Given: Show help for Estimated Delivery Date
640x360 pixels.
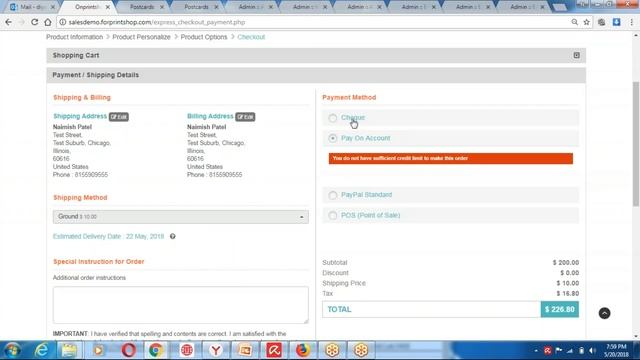Looking at the screenshot, I should coord(173,236).
